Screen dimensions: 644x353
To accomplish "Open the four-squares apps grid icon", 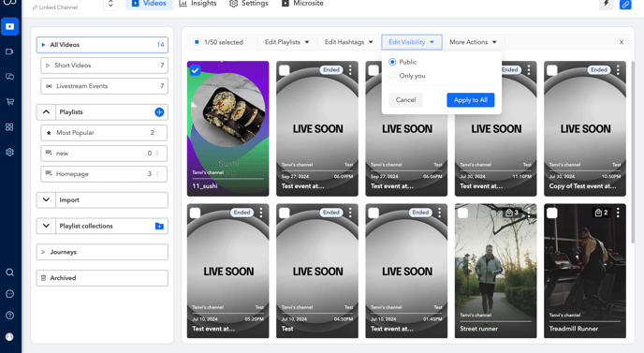I will tap(10, 127).
